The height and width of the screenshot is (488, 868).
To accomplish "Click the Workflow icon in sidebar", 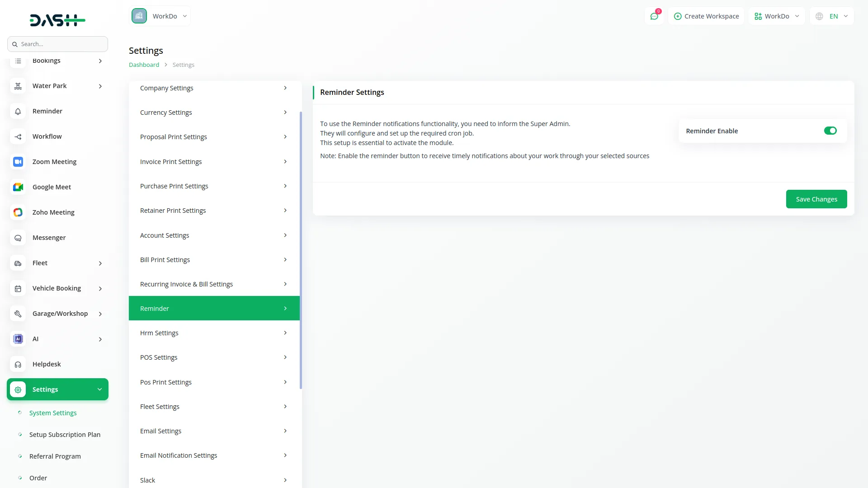I will [x=18, y=136].
